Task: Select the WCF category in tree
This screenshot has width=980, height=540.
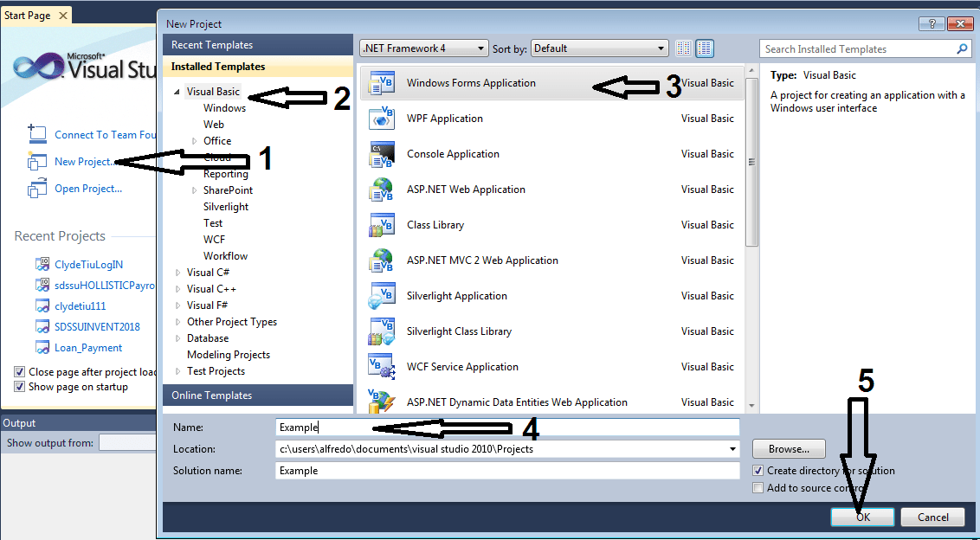Action: coord(214,240)
